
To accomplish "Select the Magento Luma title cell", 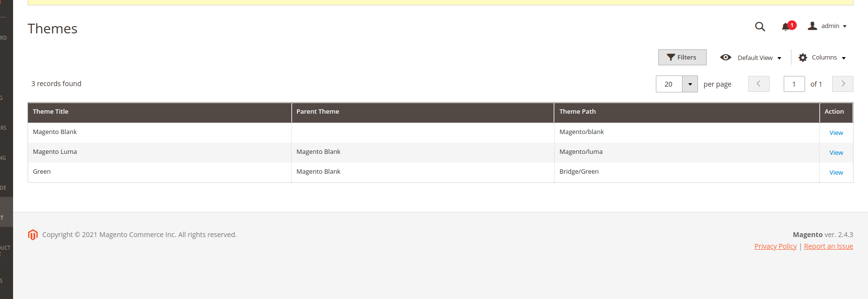I will [159, 152].
